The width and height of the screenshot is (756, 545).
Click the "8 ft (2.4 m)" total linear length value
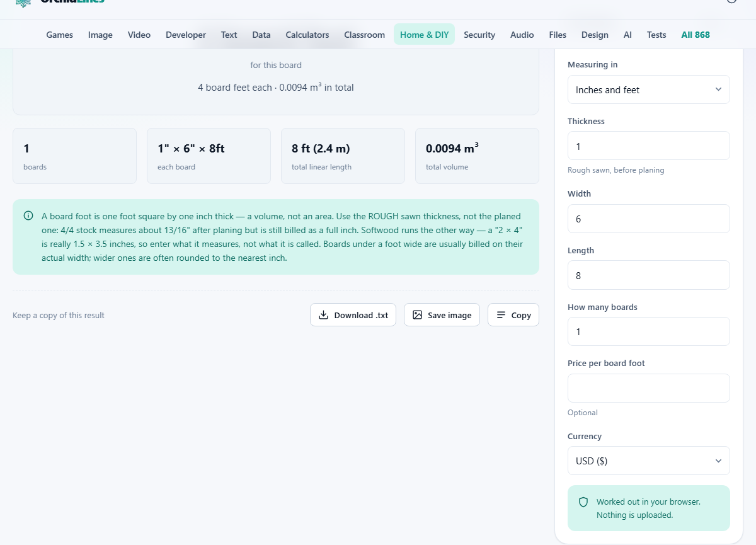pos(321,149)
